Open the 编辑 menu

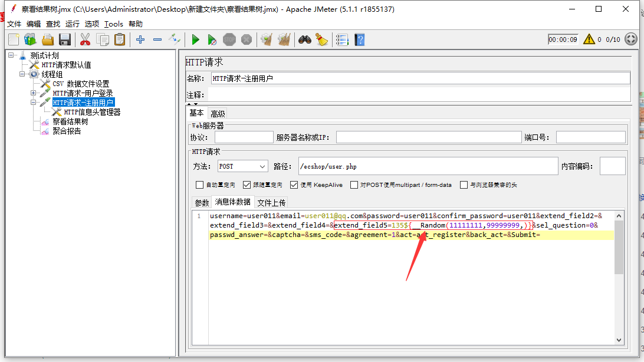click(34, 24)
